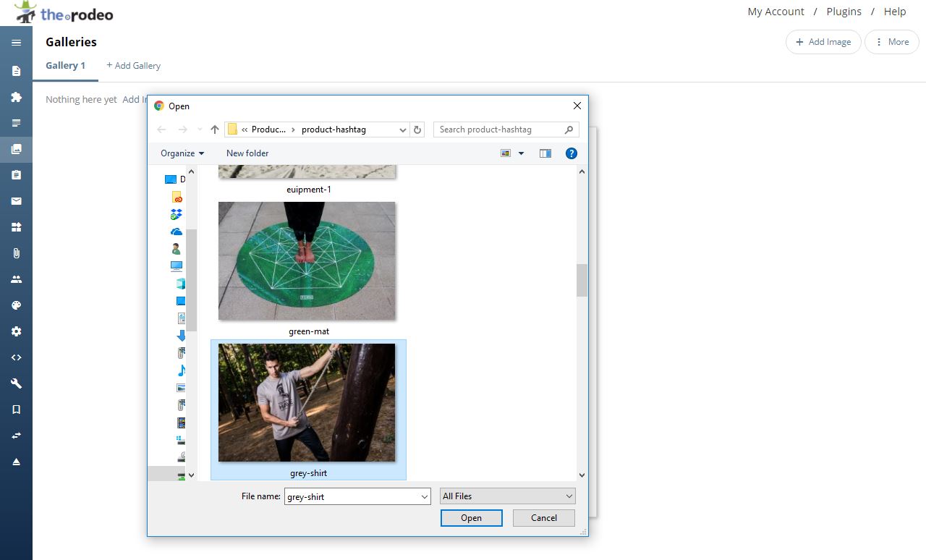This screenshot has height=560, width=926.
Task: Open the puzzle-piece plugins icon in the sidebar
Action: coord(16,97)
